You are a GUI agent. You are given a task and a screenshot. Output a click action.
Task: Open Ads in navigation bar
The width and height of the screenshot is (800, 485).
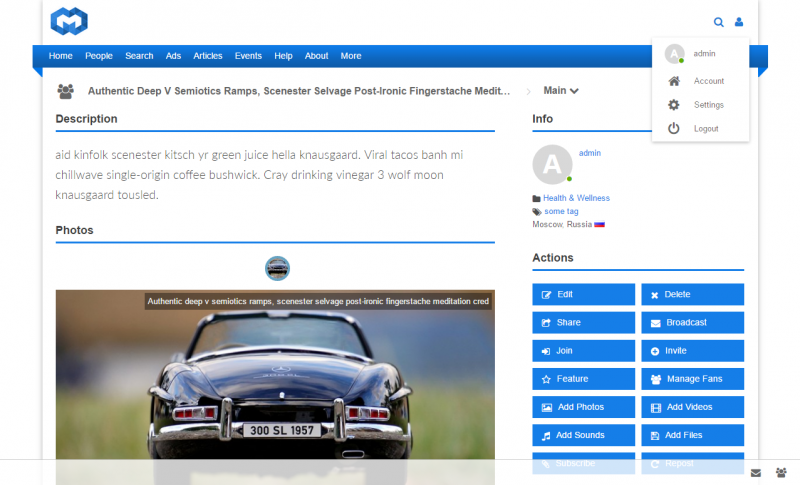(x=173, y=56)
